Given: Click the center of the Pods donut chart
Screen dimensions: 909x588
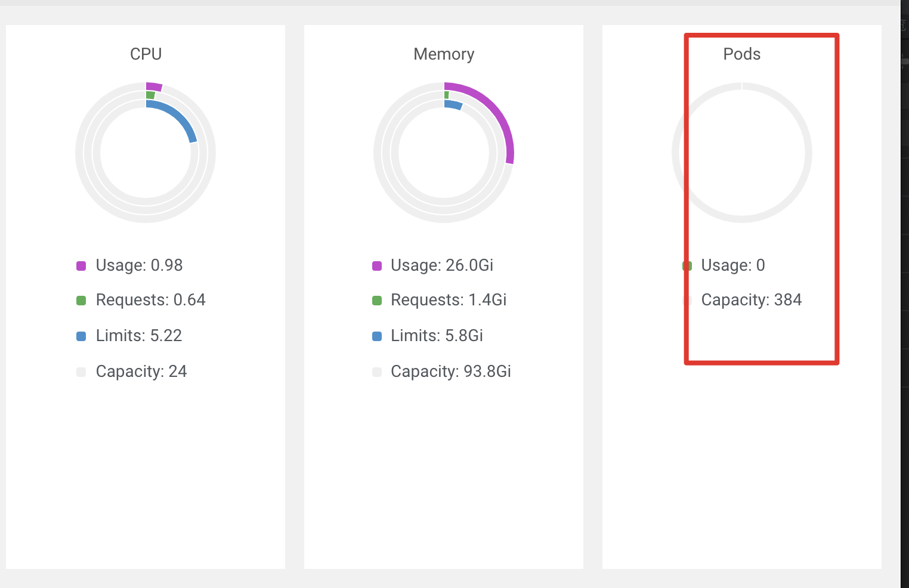Looking at the screenshot, I should coord(741,153).
